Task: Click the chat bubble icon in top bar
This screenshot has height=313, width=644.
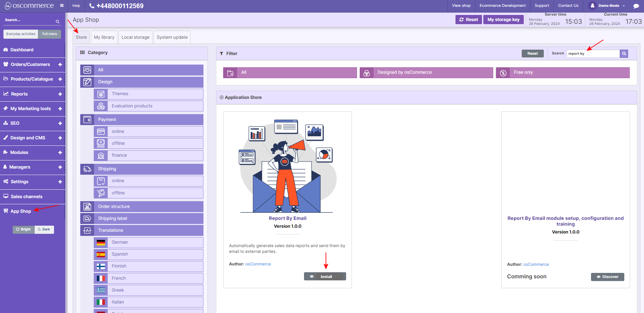Action: 636,6
